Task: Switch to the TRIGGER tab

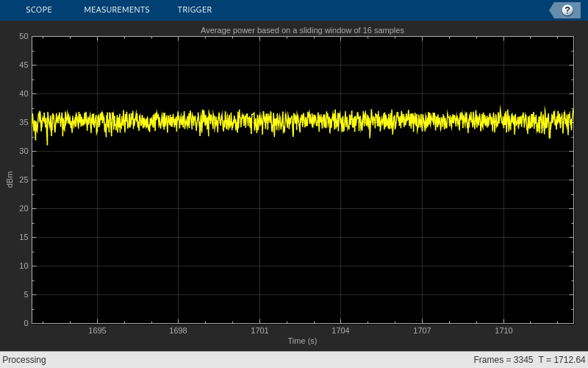Action: point(195,10)
